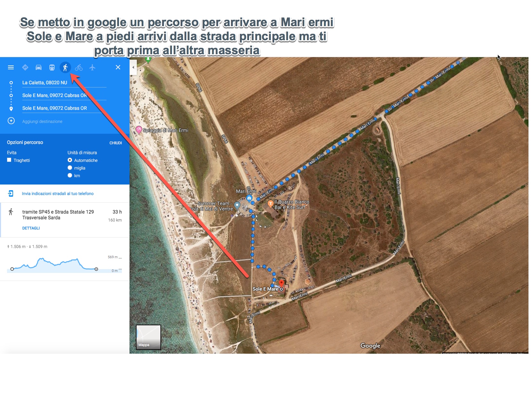Click the Sole E Mare map label
This screenshot has width=532, height=415.
[265, 289]
